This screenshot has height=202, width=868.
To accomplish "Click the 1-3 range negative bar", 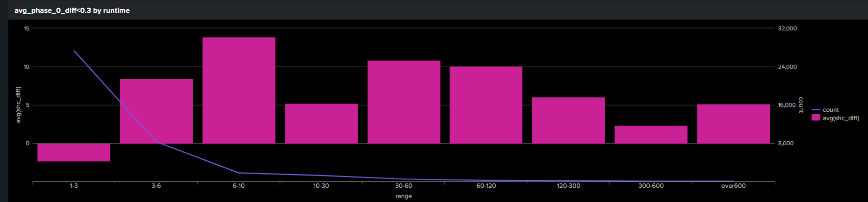I will tap(74, 152).
